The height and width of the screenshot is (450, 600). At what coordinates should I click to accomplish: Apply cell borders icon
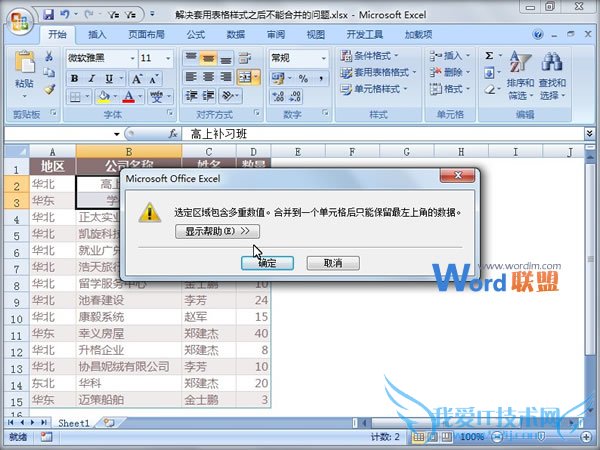[x=75, y=97]
